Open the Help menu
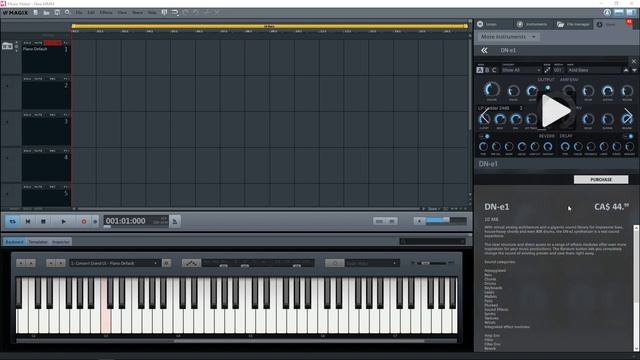640x360 pixels. [x=152, y=13]
